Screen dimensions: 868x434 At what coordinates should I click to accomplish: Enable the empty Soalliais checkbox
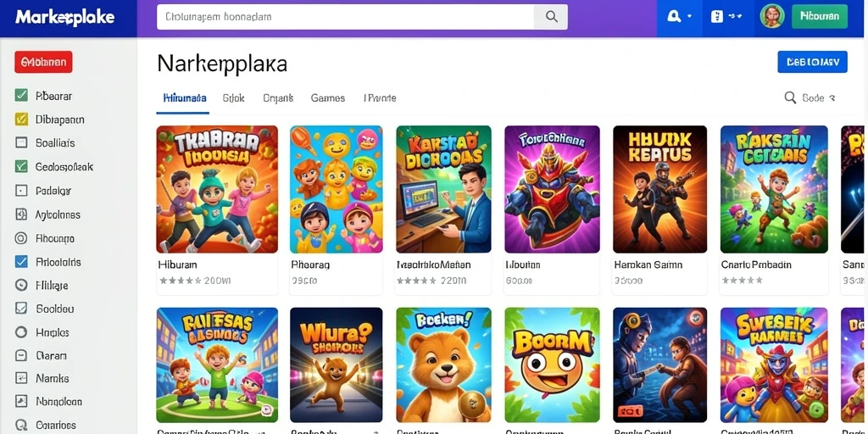click(x=21, y=142)
